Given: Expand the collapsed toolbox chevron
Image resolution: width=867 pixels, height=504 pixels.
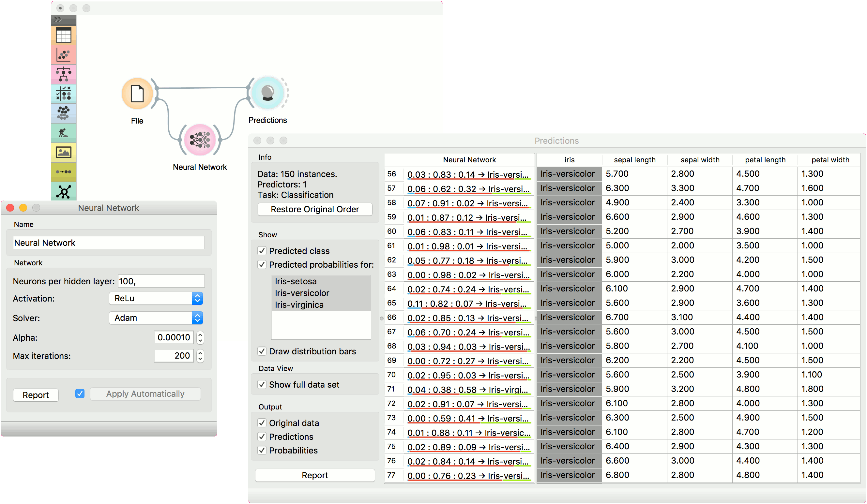Looking at the screenshot, I should pos(58,20).
